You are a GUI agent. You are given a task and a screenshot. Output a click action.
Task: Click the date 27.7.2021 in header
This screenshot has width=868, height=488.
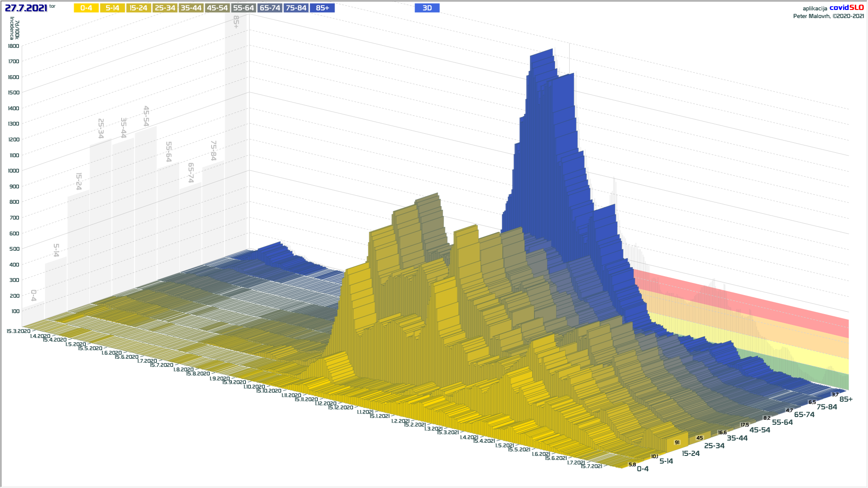click(26, 8)
